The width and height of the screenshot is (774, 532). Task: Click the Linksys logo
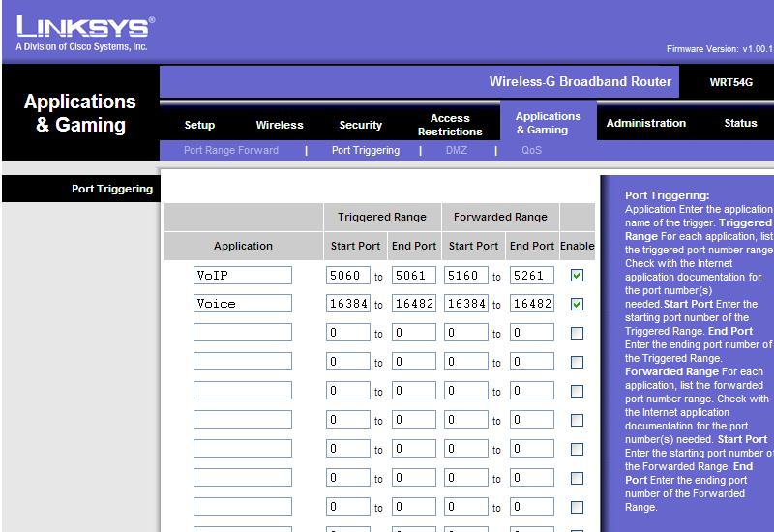(85, 33)
